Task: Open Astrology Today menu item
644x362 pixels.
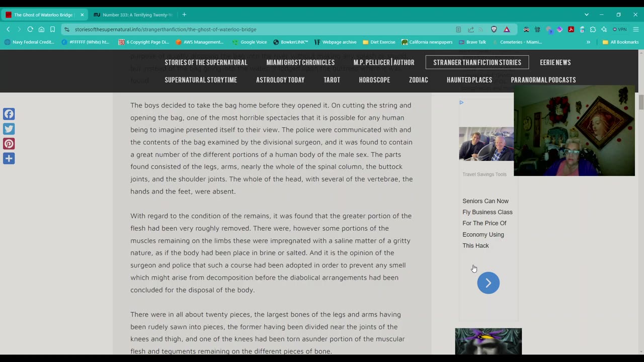Action: tap(280, 80)
